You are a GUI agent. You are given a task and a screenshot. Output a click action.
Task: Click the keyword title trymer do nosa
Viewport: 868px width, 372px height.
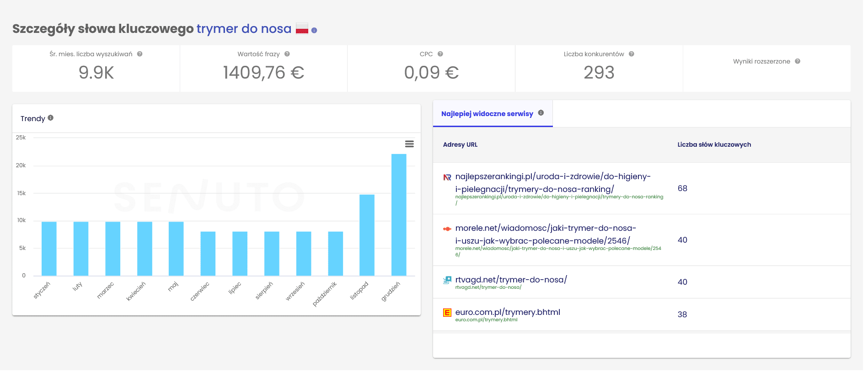[244, 29]
